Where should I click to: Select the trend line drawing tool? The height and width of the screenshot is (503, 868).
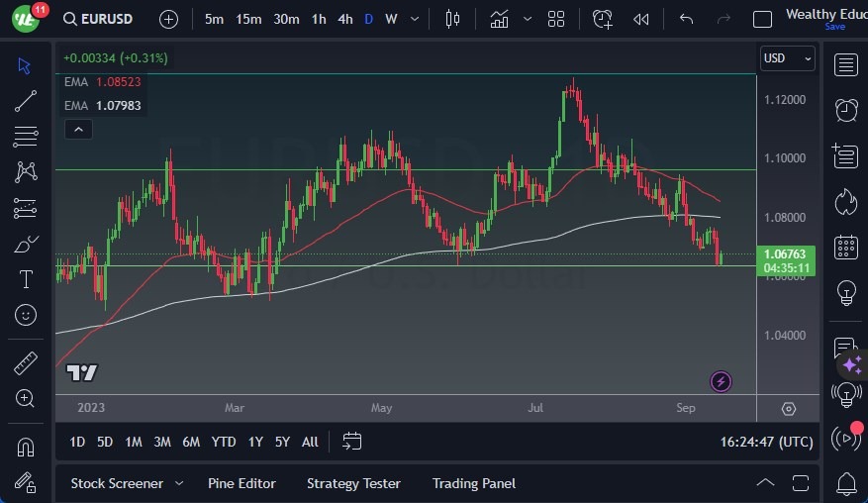point(26,100)
